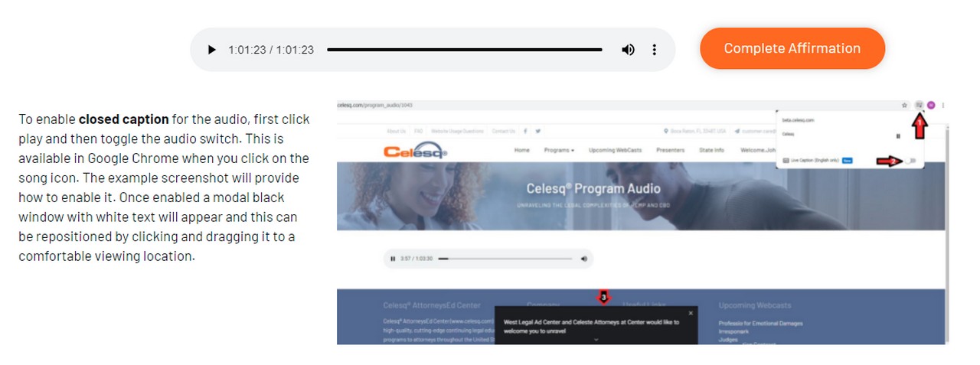Click the speaker icon in the example player
The width and height of the screenshot is (980, 365).
(583, 259)
